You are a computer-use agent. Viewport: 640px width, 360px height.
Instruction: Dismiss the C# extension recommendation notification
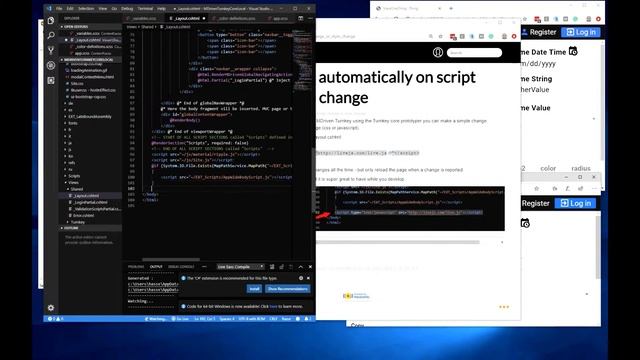click(x=308, y=278)
